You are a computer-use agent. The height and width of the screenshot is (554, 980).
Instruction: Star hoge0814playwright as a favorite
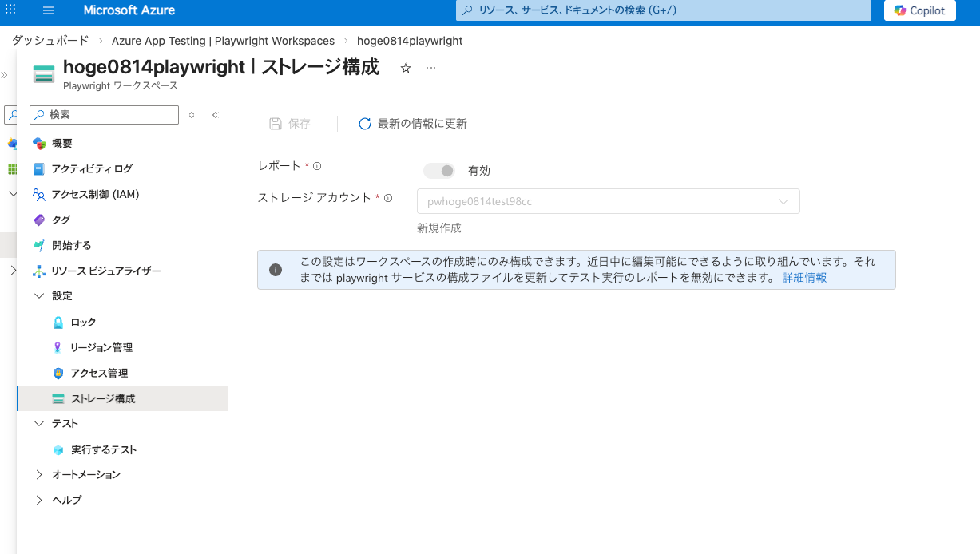pos(405,69)
